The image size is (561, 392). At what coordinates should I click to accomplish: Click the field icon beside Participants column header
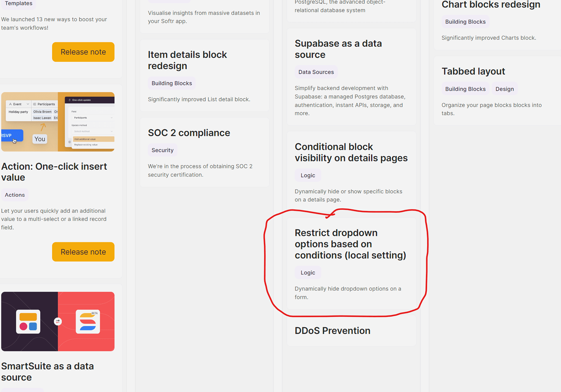[34, 104]
